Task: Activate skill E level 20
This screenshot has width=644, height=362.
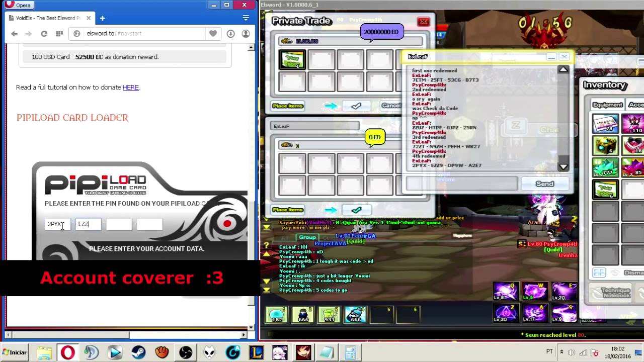Action: 563,291
